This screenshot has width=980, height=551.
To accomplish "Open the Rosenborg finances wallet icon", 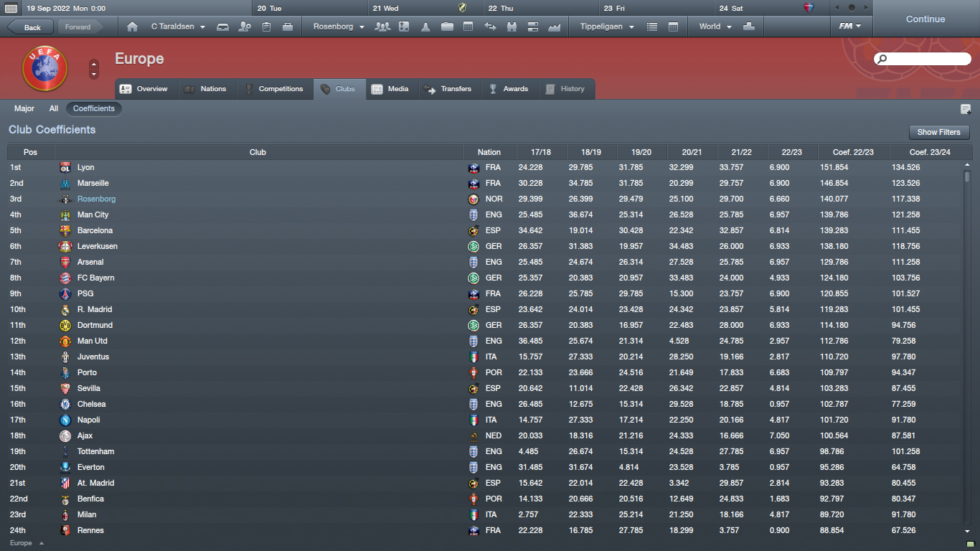I will point(447,27).
